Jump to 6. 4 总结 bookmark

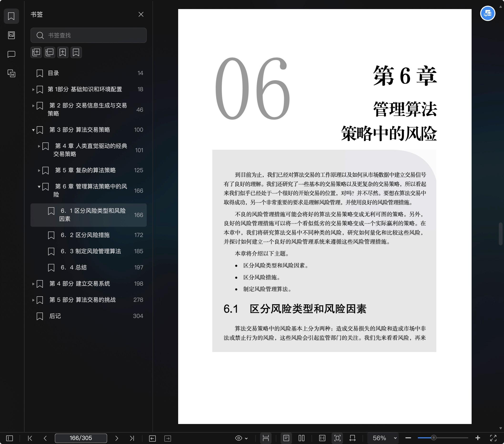click(x=89, y=267)
